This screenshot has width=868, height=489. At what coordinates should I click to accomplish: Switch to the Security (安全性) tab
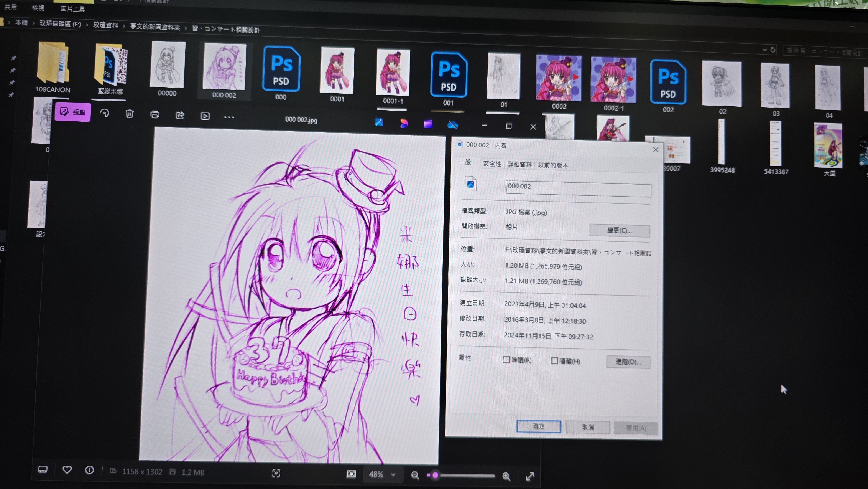(492, 164)
